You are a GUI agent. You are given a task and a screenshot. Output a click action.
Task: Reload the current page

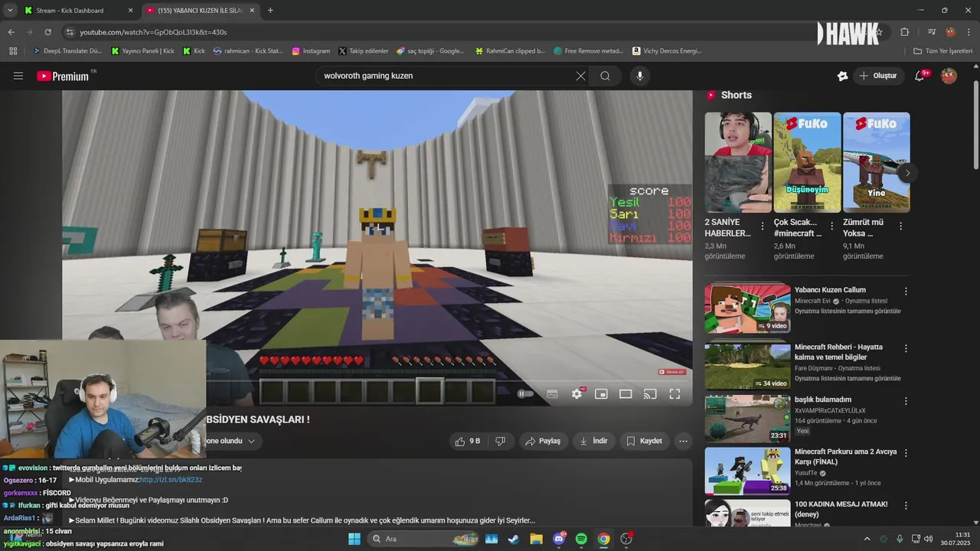[x=47, y=32]
